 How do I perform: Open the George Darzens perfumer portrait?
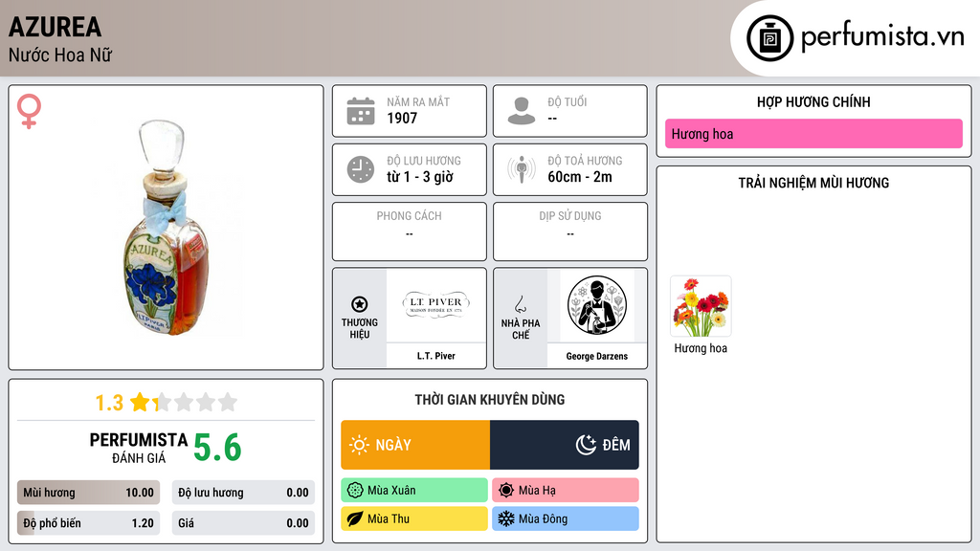(x=597, y=305)
